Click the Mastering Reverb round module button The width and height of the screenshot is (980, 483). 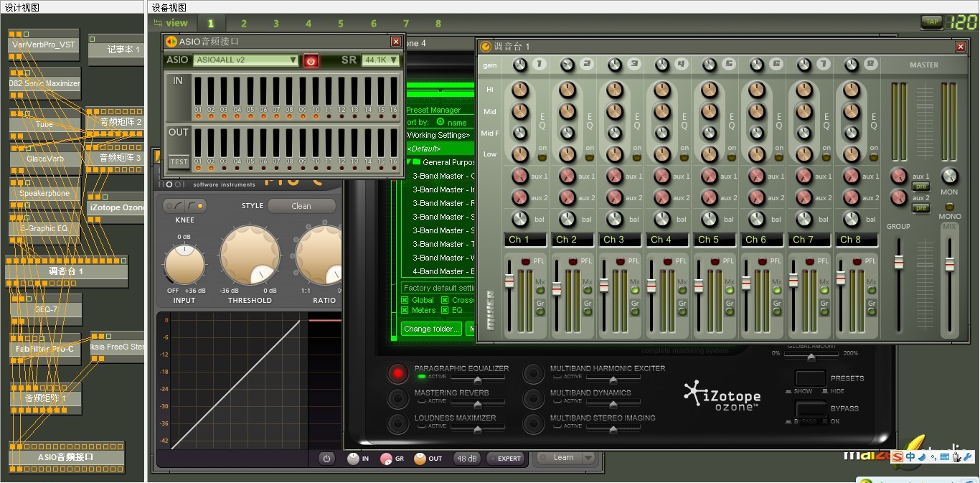pos(397,398)
